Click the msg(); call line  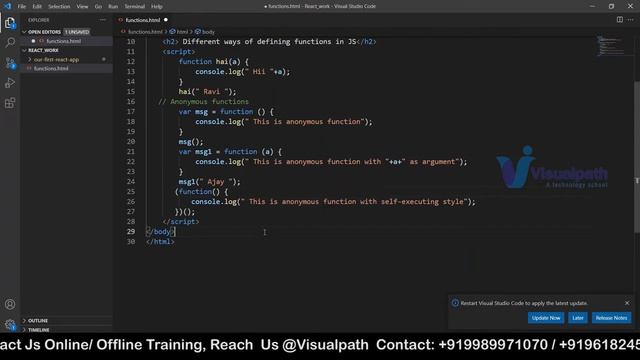[191, 142]
